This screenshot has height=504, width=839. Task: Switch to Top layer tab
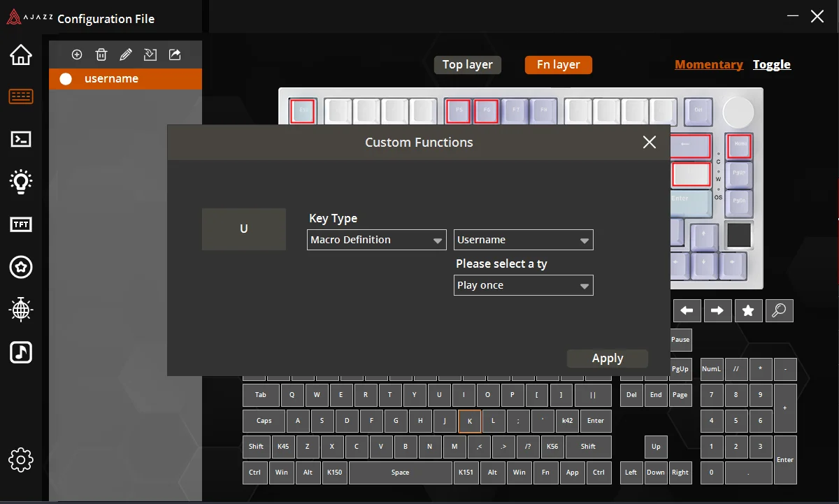coord(468,65)
